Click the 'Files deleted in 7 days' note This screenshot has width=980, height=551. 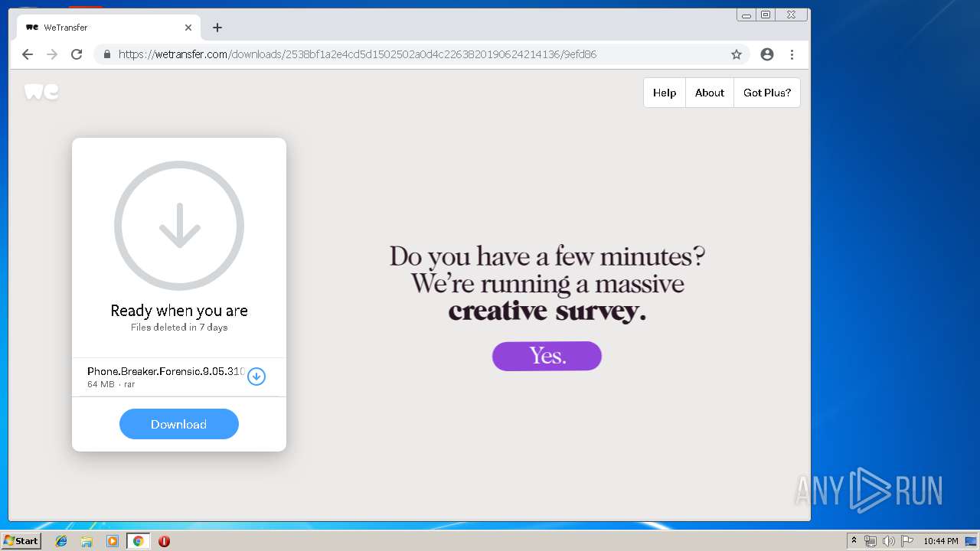[179, 328]
